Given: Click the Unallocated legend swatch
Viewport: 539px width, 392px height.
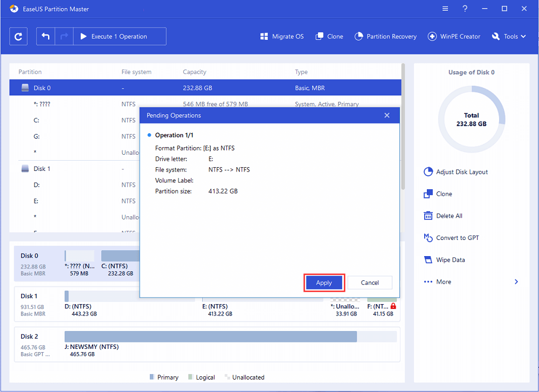Looking at the screenshot, I should pyautogui.click(x=227, y=377).
